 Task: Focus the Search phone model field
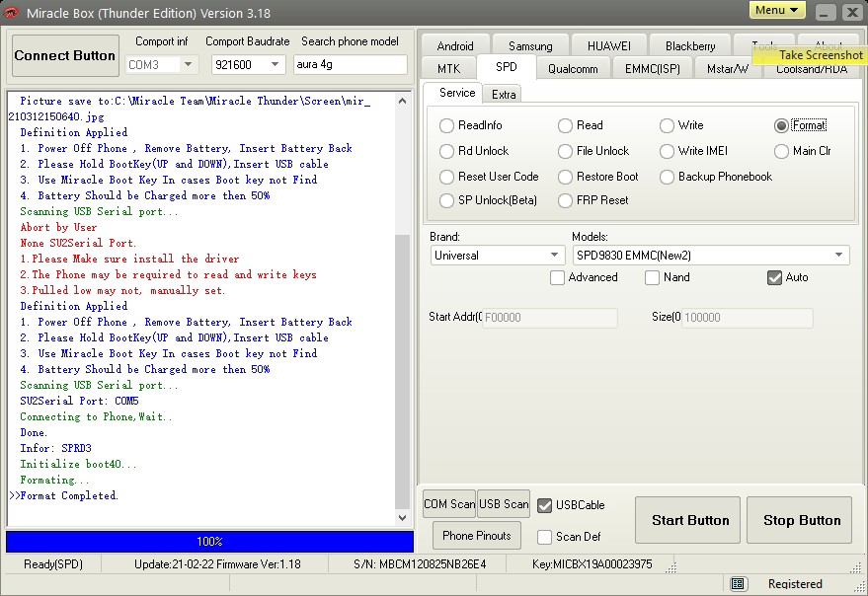pos(350,65)
